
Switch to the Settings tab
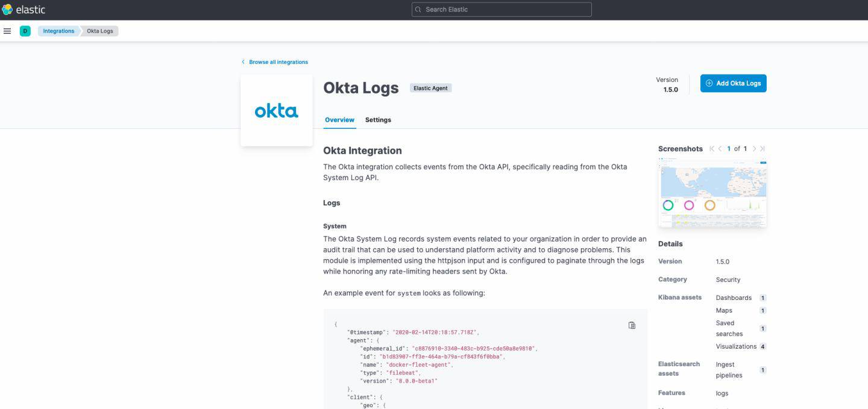pyautogui.click(x=378, y=120)
